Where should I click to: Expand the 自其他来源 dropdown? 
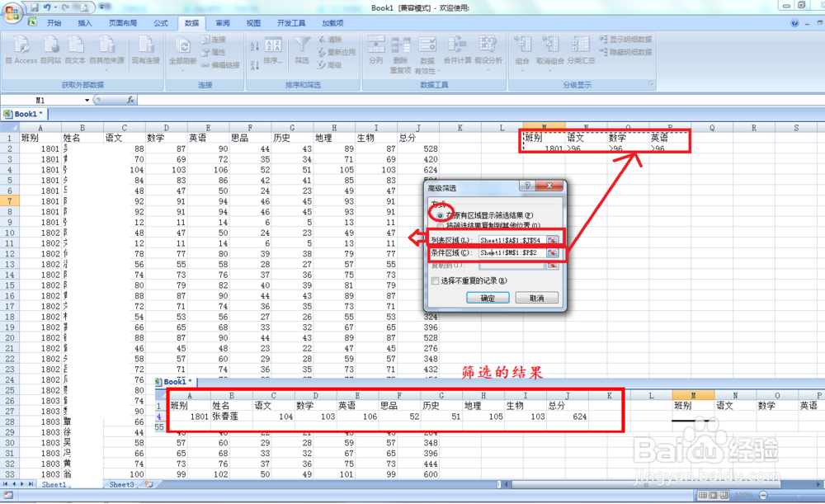[106, 69]
